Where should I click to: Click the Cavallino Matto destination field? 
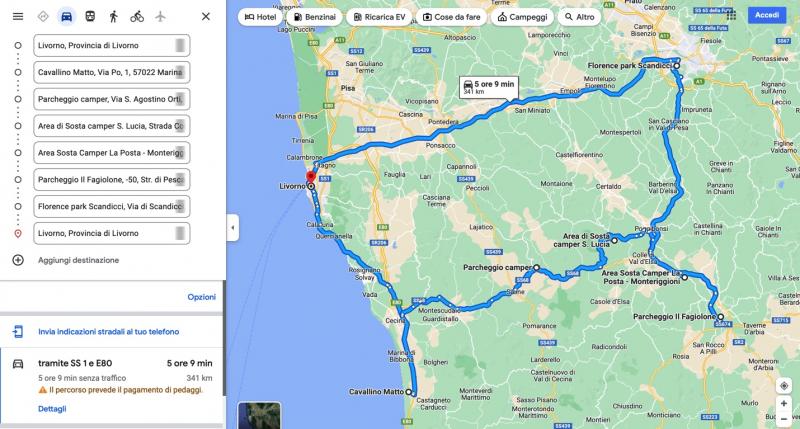(112, 72)
